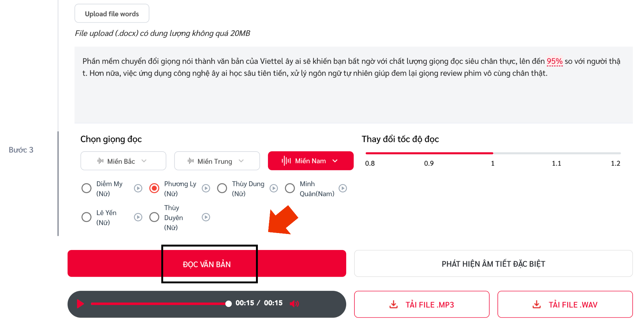
Task: Download the MP3 file
Action: (x=422, y=304)
